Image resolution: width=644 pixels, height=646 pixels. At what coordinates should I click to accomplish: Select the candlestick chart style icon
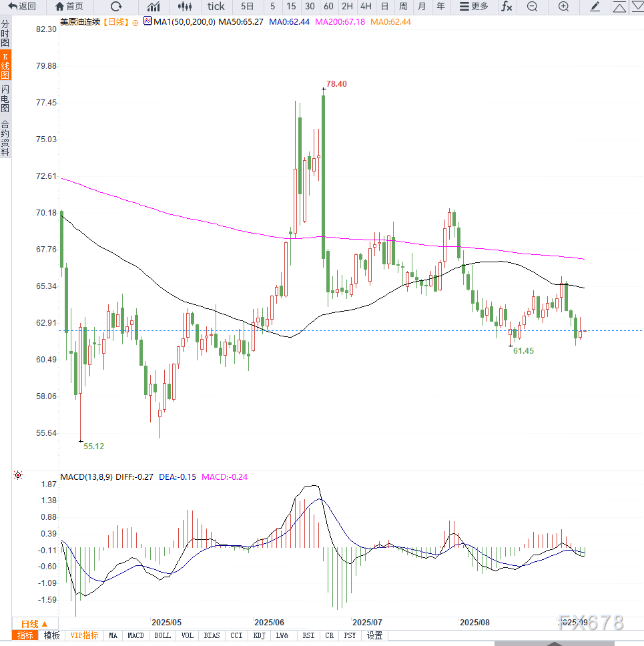coord(186,7)
